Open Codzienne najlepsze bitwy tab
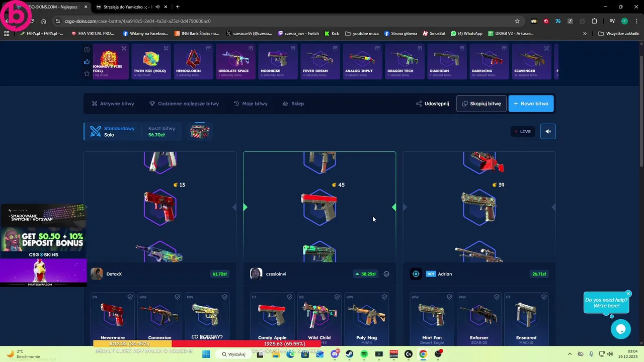644x362 pixels. [184, 104]
